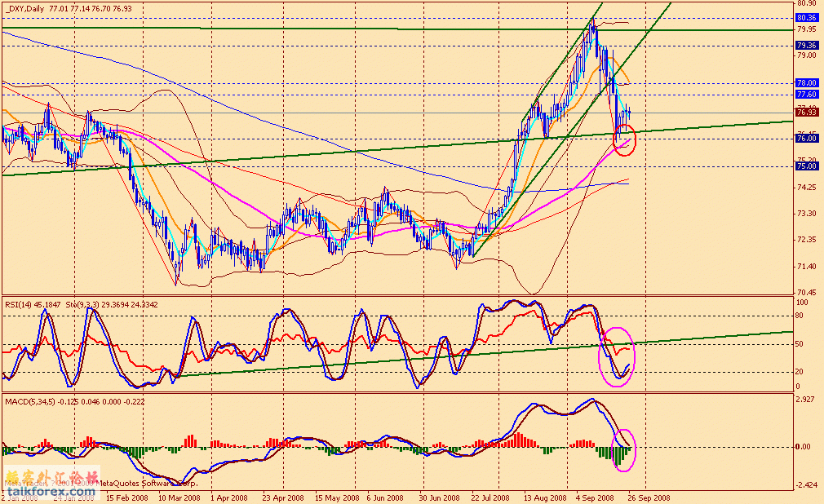
Task: Click the 2.927 MACD scale value
Action: (x=807, y=400)
